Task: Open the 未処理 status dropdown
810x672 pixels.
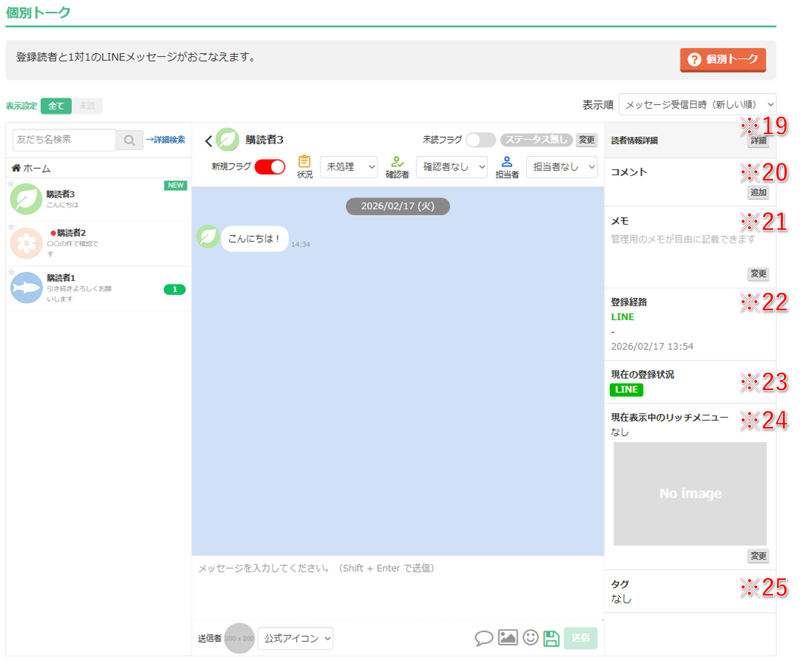Action: [349, 167]
